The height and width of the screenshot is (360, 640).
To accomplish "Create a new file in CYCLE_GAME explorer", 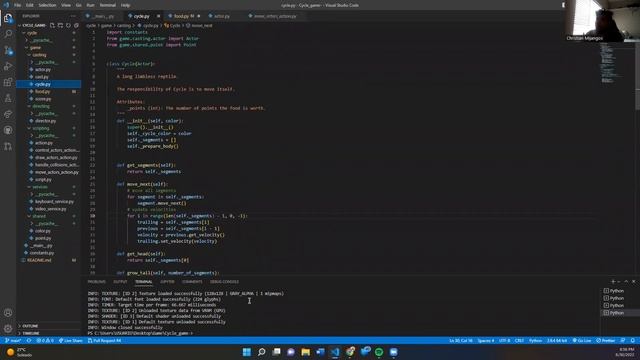I will (x=52, y=25).
